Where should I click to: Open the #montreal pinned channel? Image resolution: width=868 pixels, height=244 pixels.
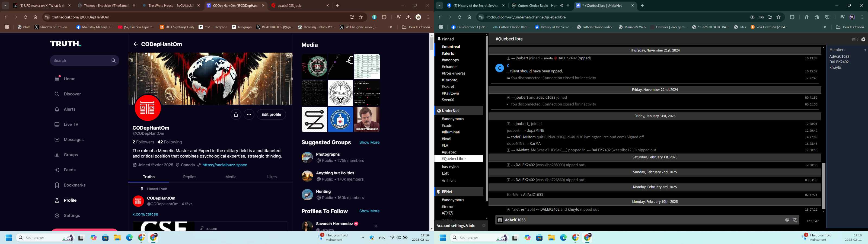[x=451, y=47]
